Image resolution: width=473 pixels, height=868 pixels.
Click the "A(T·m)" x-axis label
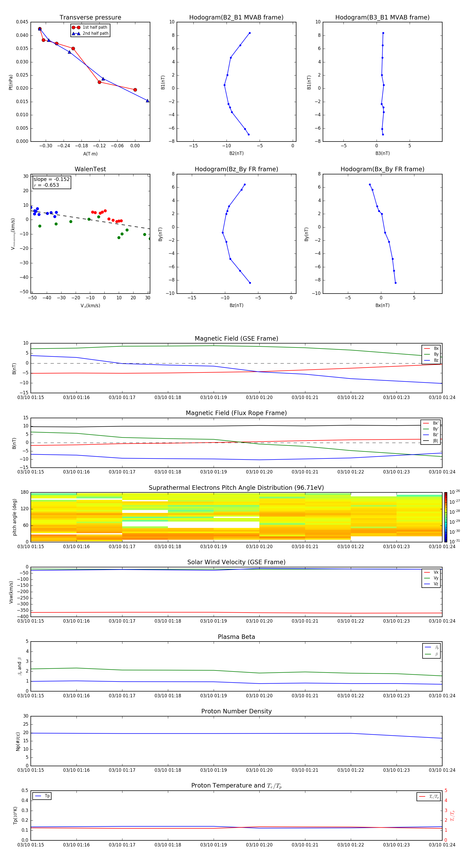coord(90,154)
